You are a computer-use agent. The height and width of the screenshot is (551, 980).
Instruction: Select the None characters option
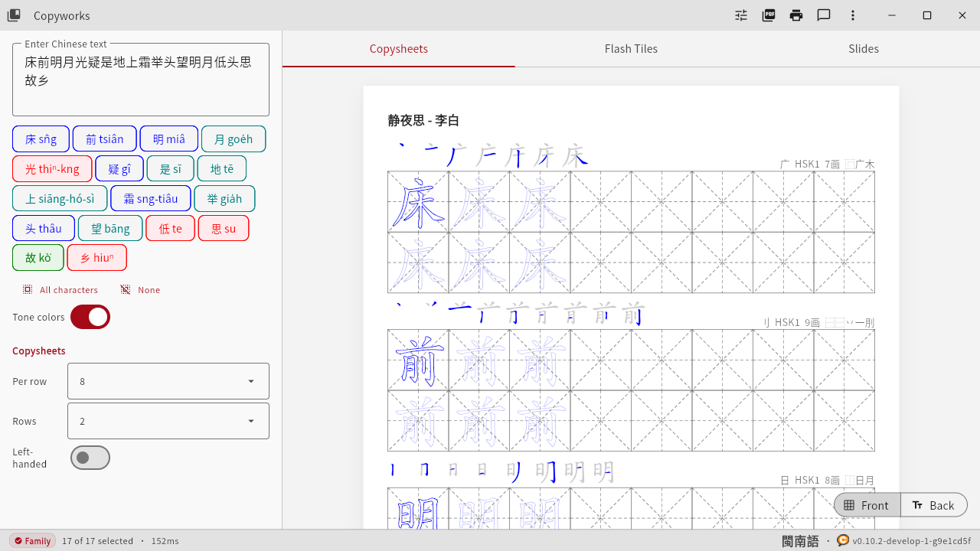tap(140, 289)
